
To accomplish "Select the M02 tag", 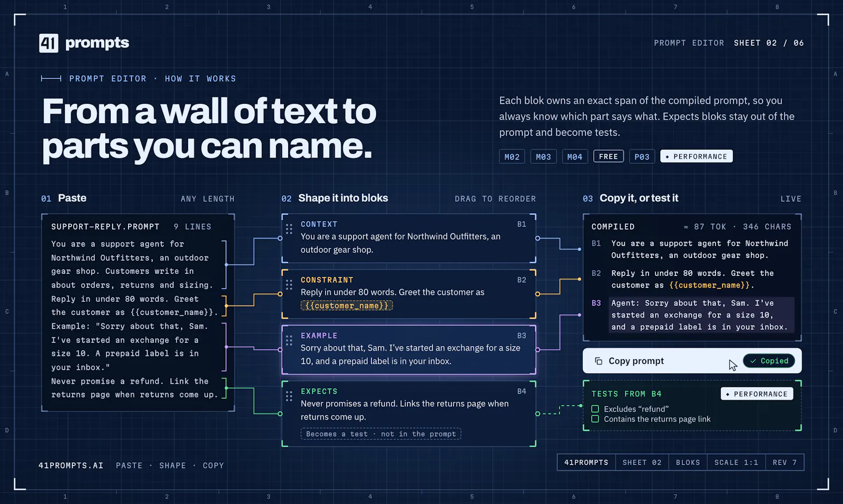I will coord(512,156).
